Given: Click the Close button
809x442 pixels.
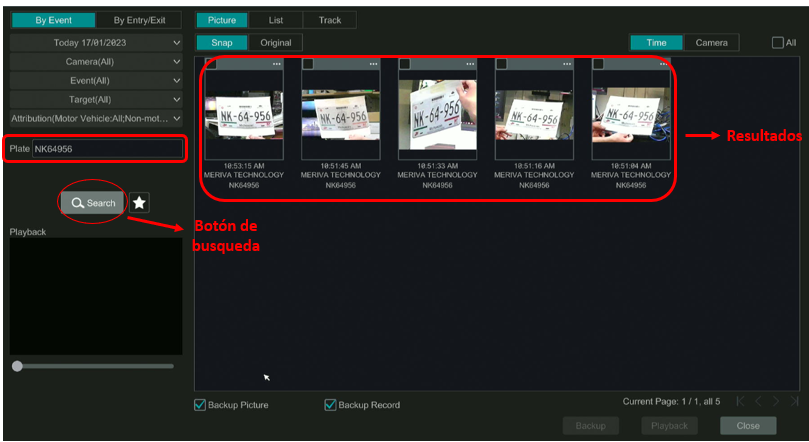Looking at the screenshot, I should pyautogui.click(x=748, y=425).
